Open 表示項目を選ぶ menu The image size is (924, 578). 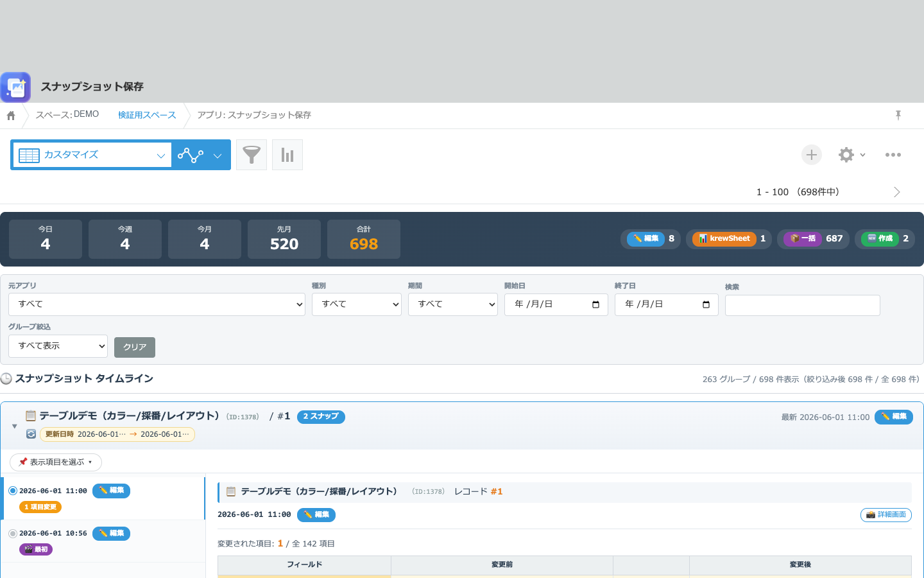56,462
